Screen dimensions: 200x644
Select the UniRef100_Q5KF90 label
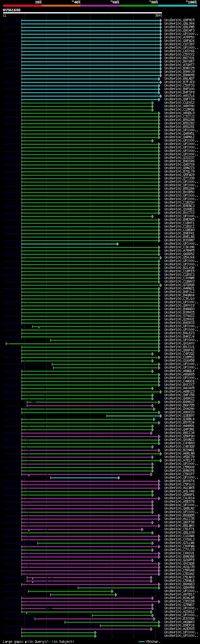click(179, 436)
